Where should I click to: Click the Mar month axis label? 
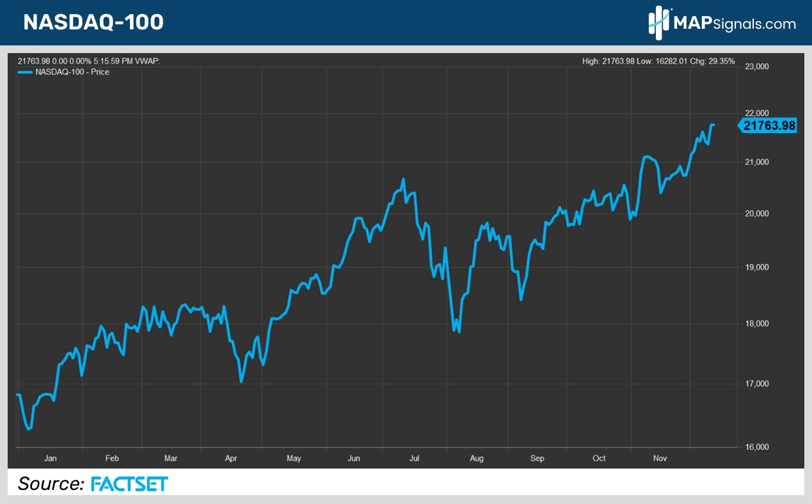point(171,458)
